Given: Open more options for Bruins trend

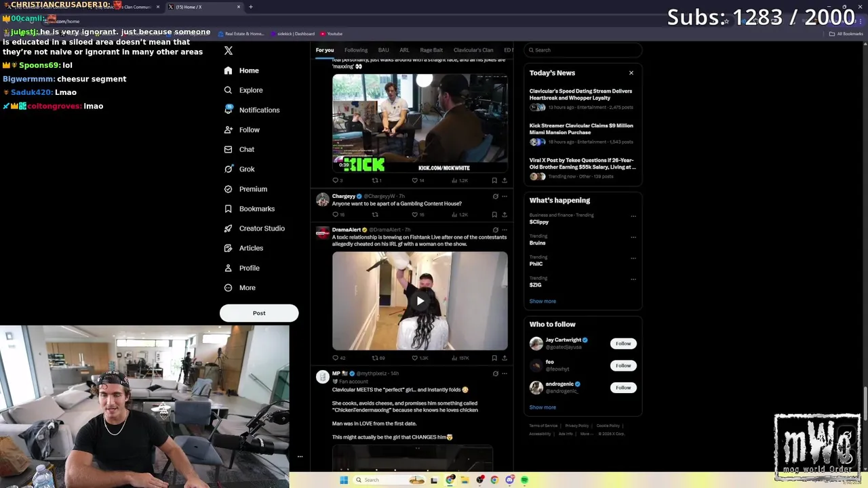Looking at the screenshot, I should tap(633, 237).
